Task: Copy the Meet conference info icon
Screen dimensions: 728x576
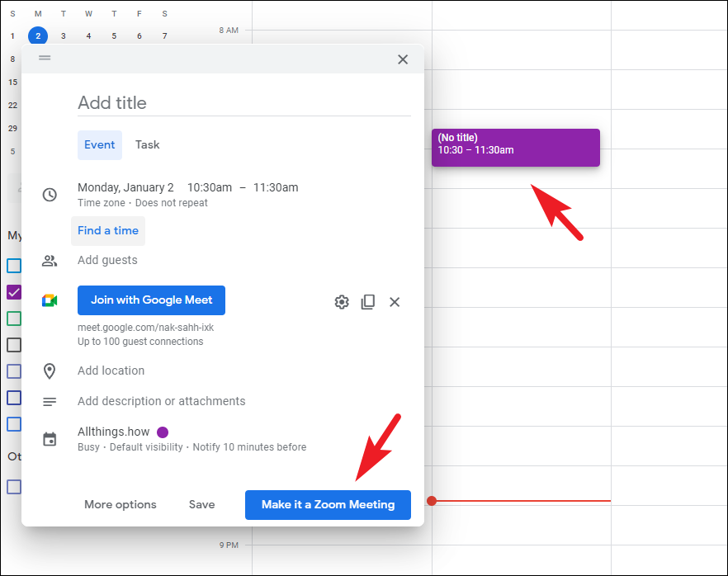Action: click(368, 302)
